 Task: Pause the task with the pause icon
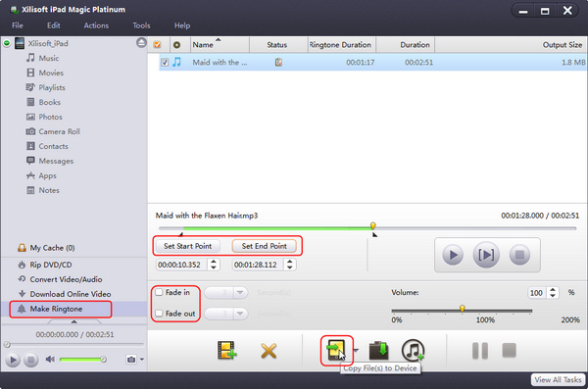(480, 351)
